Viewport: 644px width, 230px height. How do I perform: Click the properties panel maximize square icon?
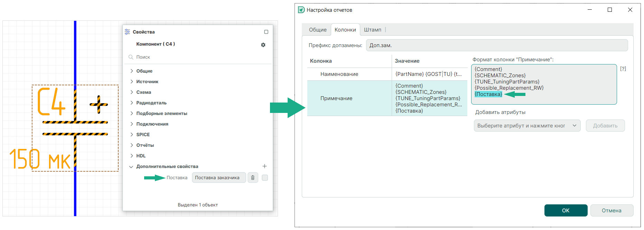266,32
